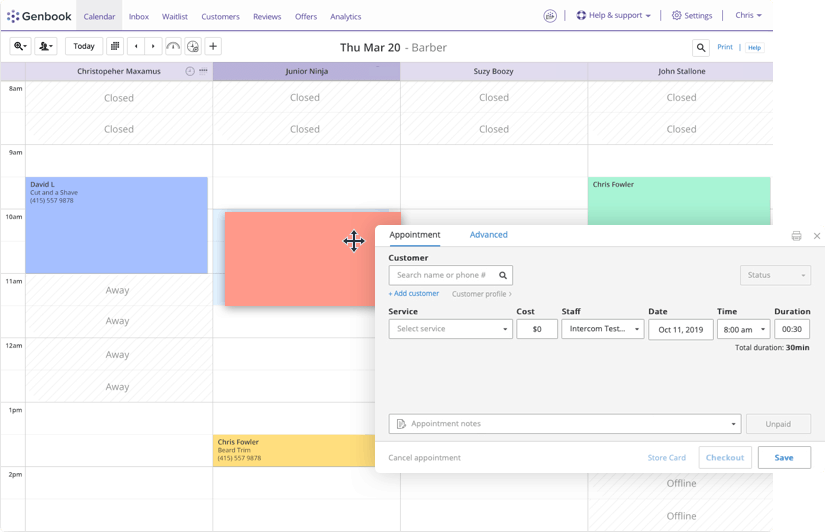This screenshot has width=825, height=532.
Task: Click the Add customer link
Action: [x=414, y=294]
